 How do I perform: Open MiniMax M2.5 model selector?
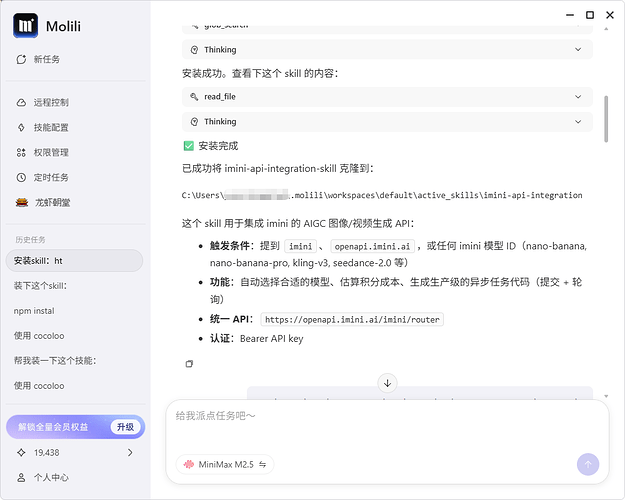point(225,465)
